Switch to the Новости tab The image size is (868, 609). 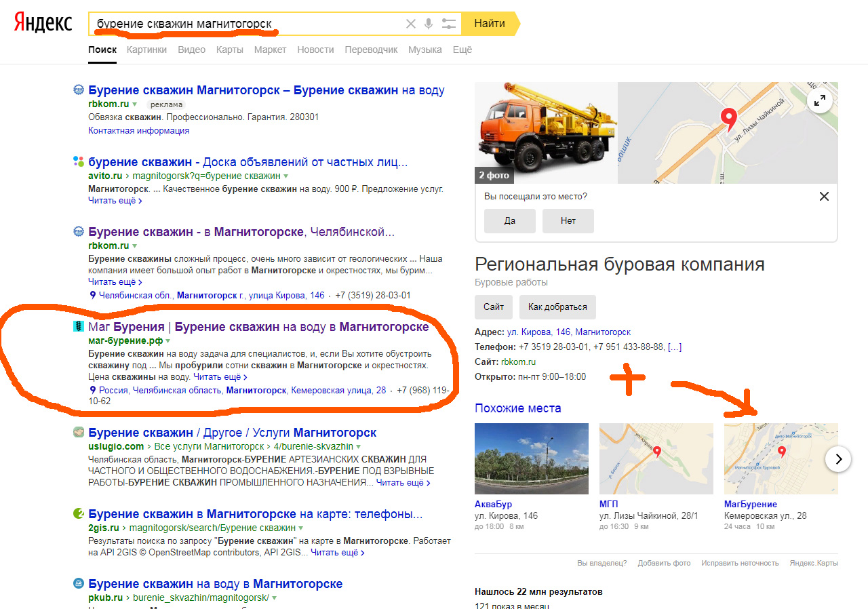tap(315, 50)
